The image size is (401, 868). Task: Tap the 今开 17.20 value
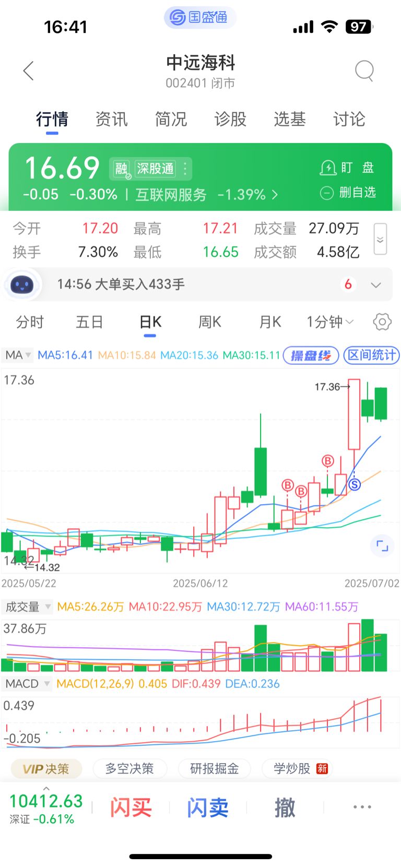[100, 229]
